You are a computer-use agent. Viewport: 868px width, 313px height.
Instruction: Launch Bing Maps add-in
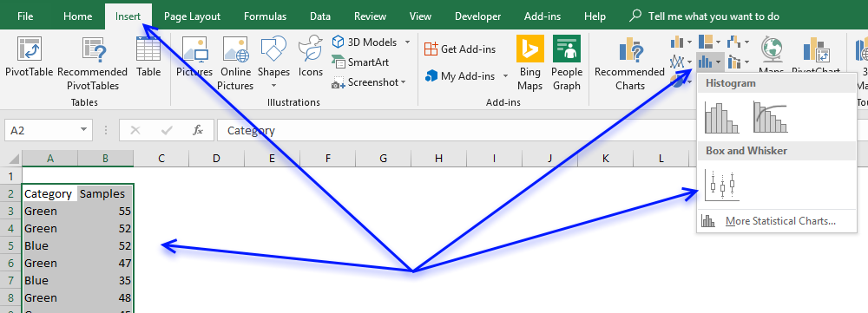pos(529,63)
